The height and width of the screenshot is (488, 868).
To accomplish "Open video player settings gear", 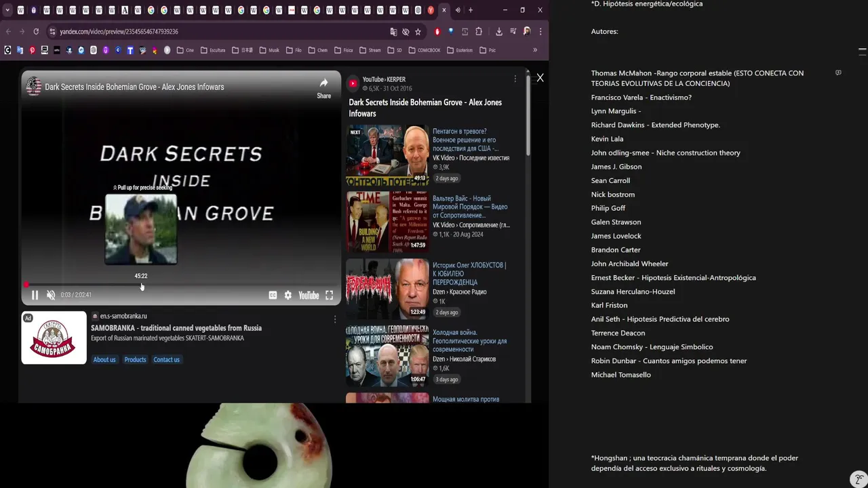I will click(x=288, y=295).
